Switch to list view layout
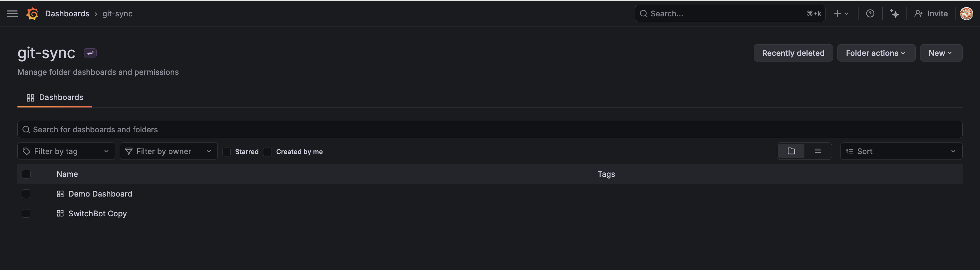The image size is (980, 270). coord(817,151)
